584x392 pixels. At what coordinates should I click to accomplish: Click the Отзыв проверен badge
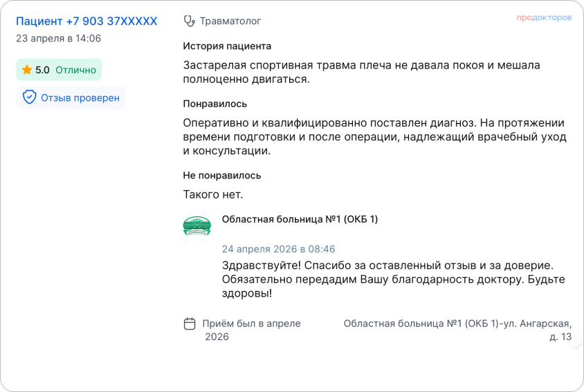tap(71, 97)
